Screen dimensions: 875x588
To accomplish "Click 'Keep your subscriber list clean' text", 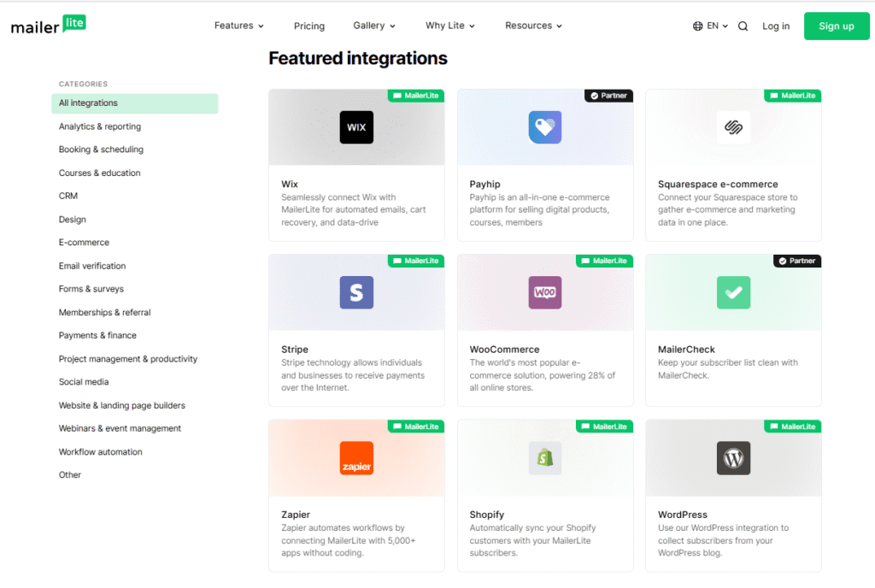I will click(x=728, y=368).
